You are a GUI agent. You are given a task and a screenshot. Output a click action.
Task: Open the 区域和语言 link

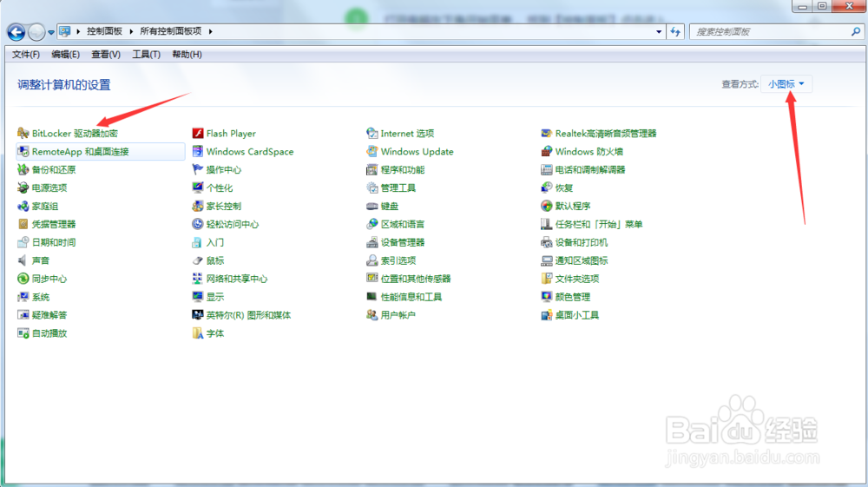403,224
